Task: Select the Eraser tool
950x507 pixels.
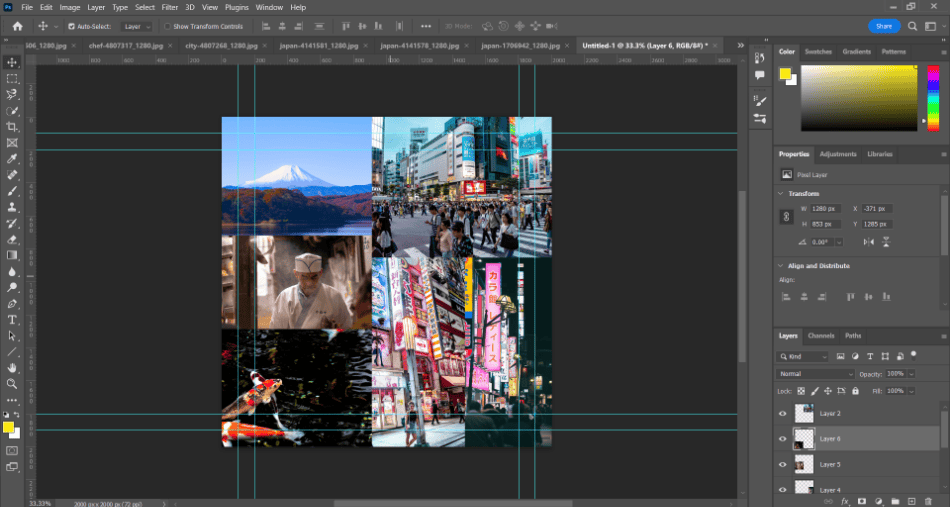Action: [12, 239]
